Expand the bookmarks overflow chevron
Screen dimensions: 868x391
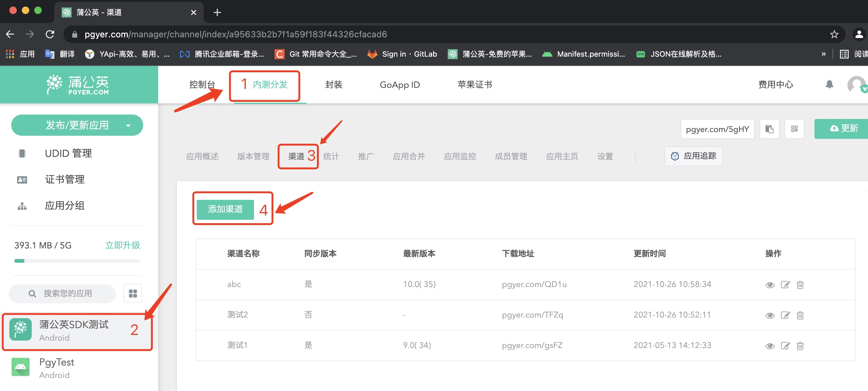[x=823, y=54]
